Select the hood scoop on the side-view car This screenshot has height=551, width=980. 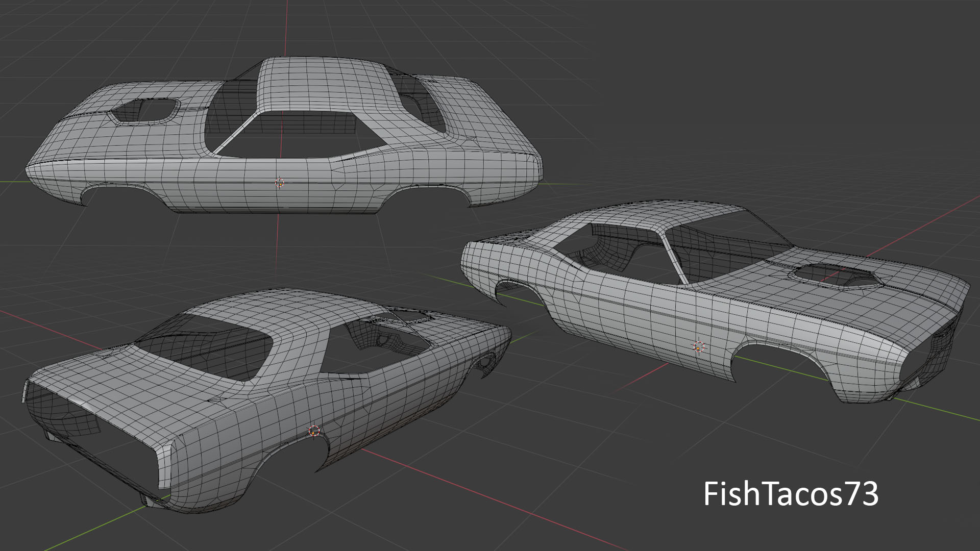[144, 112]
